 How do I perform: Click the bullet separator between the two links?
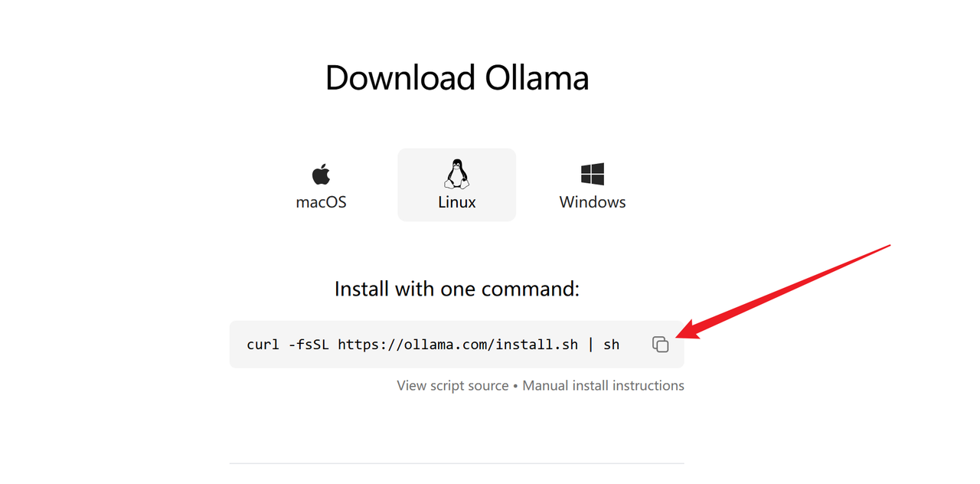tap(515, 385)
